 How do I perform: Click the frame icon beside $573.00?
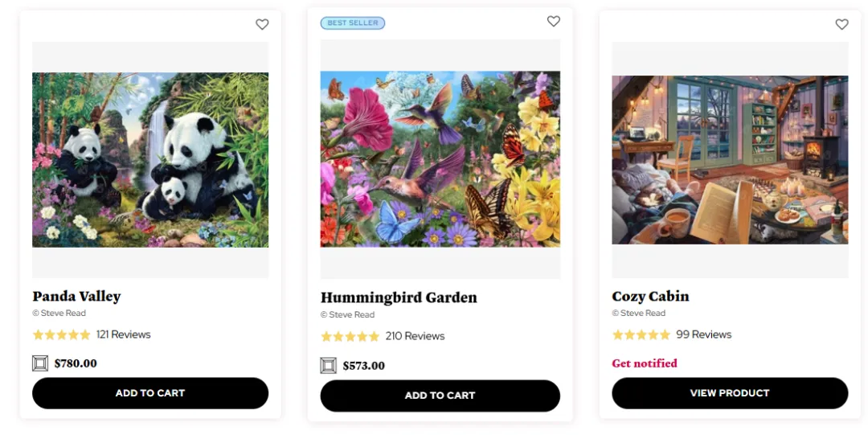[328, 366]
